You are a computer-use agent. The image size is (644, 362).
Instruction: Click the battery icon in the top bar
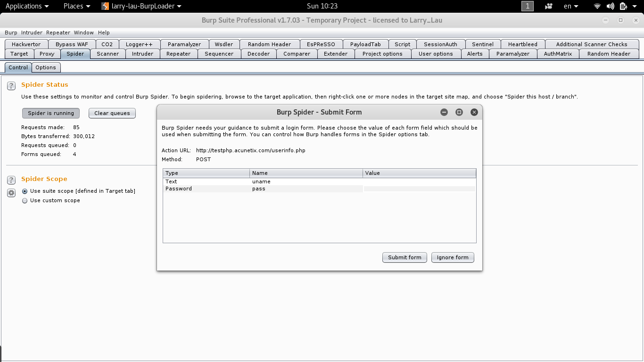click(623, 6)
